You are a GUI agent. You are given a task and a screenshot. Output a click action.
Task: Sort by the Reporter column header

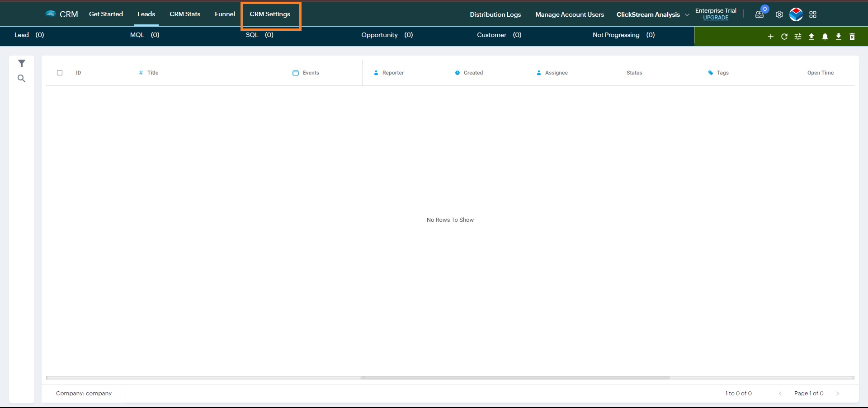pyautogui.click(x=393, y=73)
